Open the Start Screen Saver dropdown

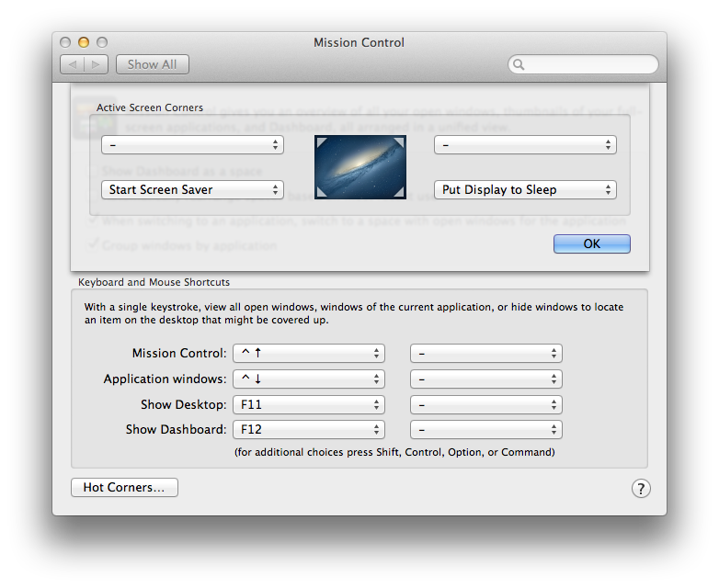192,190
